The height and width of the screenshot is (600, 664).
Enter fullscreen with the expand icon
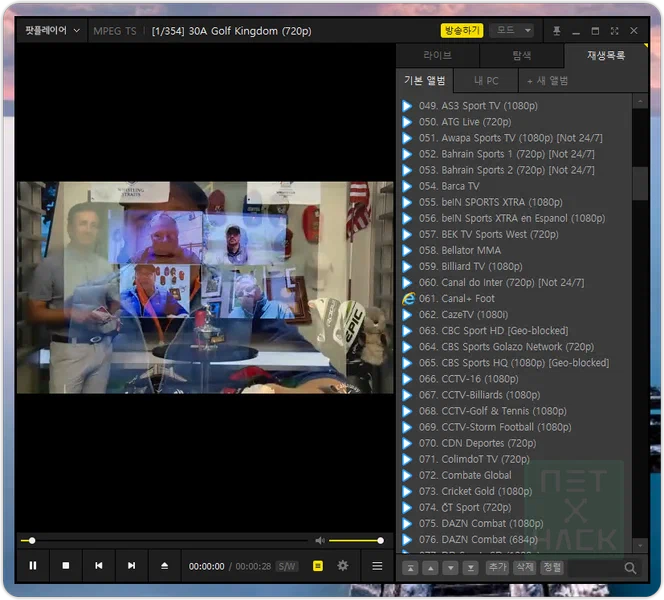(x=614, y=30)
